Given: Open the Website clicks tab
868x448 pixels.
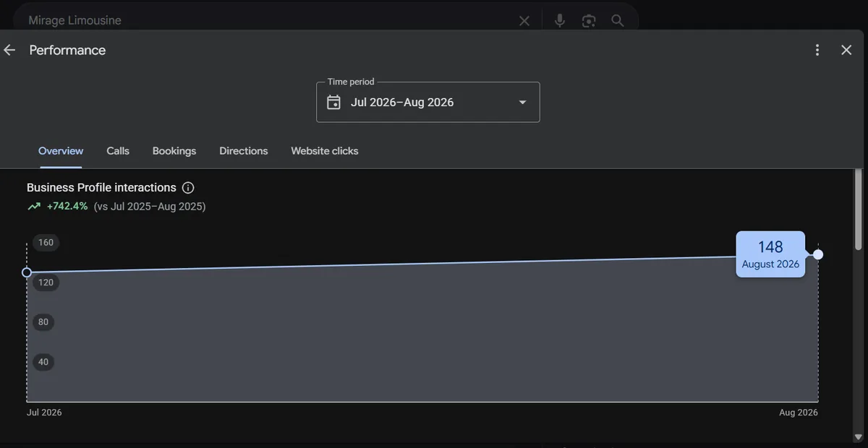Looking at the screenshot, I should click(x=325, y=151).
